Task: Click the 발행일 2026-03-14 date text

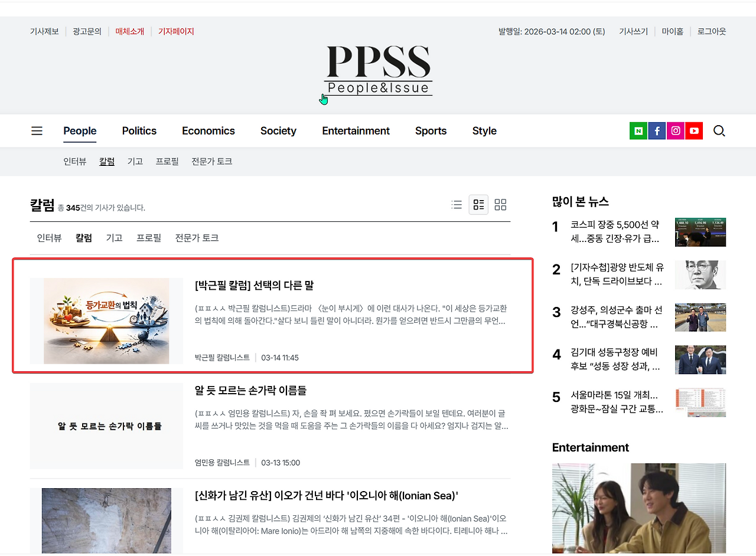Action: point(552,31)
